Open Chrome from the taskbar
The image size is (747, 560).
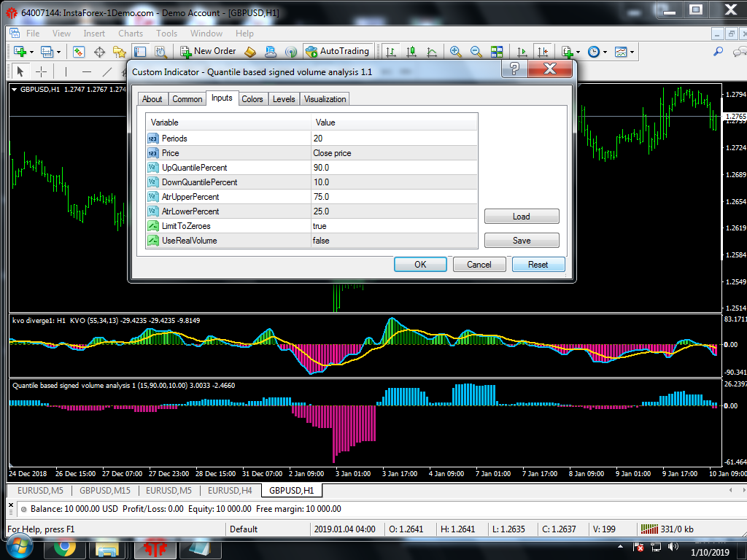64,548
